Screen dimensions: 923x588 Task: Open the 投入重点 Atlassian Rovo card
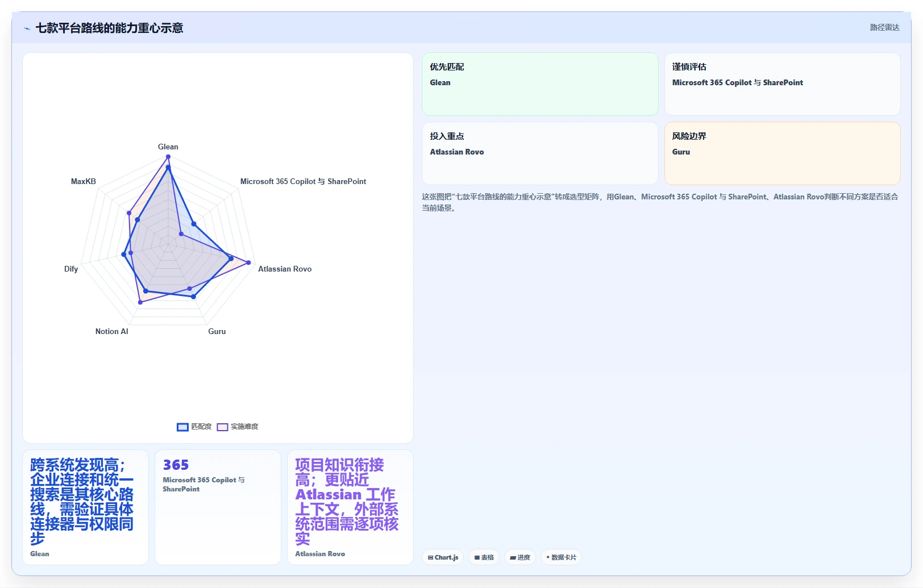tap(540, 153)
